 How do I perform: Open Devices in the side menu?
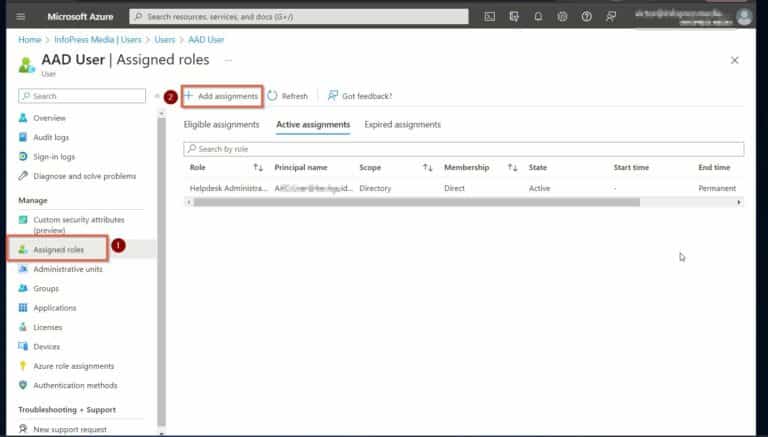(46, 347)
